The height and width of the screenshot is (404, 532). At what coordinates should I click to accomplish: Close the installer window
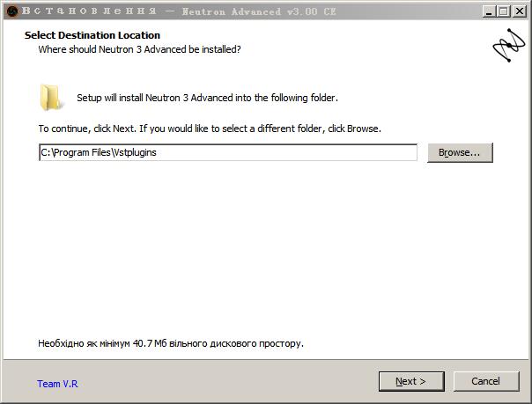tap(519, 11)
